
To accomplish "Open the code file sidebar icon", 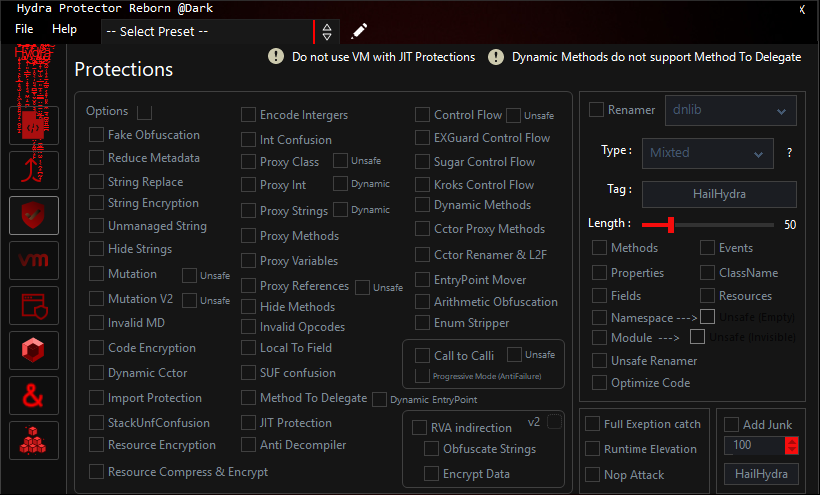I will 33,126.
